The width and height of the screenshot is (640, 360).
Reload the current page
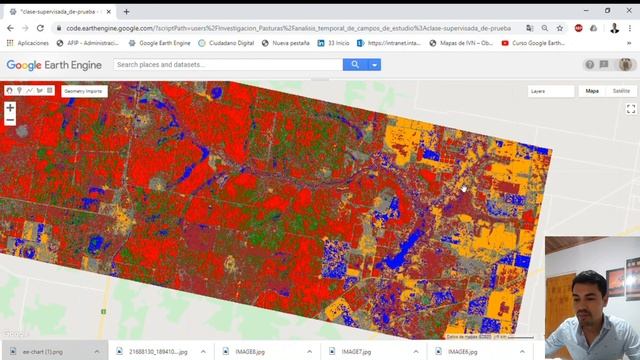[40, 28]
